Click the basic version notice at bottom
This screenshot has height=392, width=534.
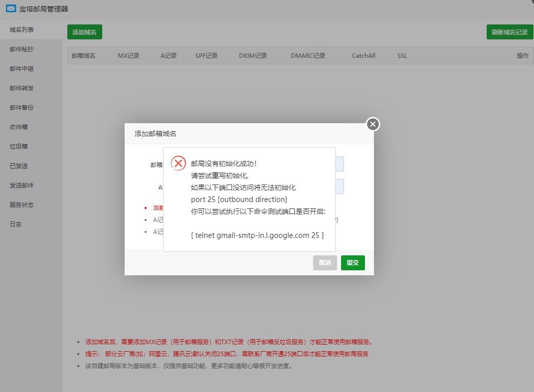tap(188, 366)
